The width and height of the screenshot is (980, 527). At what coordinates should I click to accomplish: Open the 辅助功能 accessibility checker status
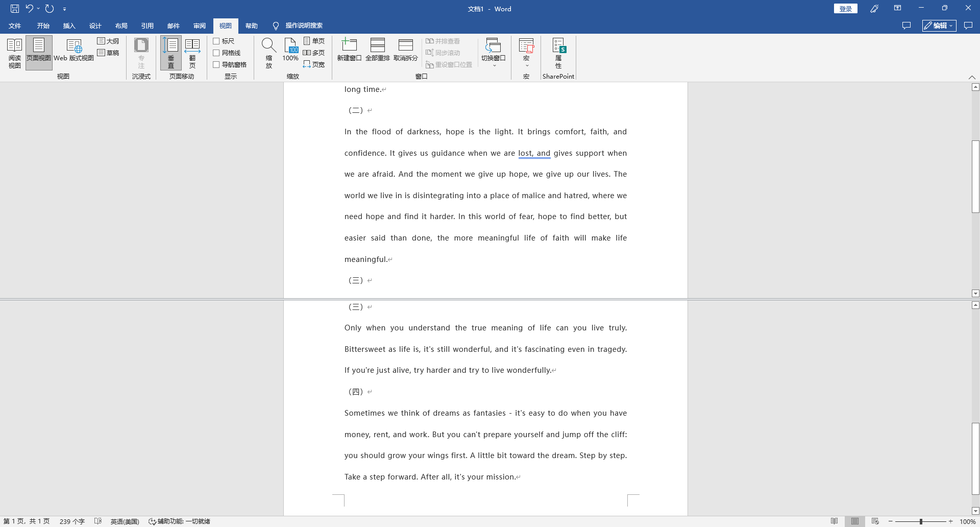click(179, 521)
